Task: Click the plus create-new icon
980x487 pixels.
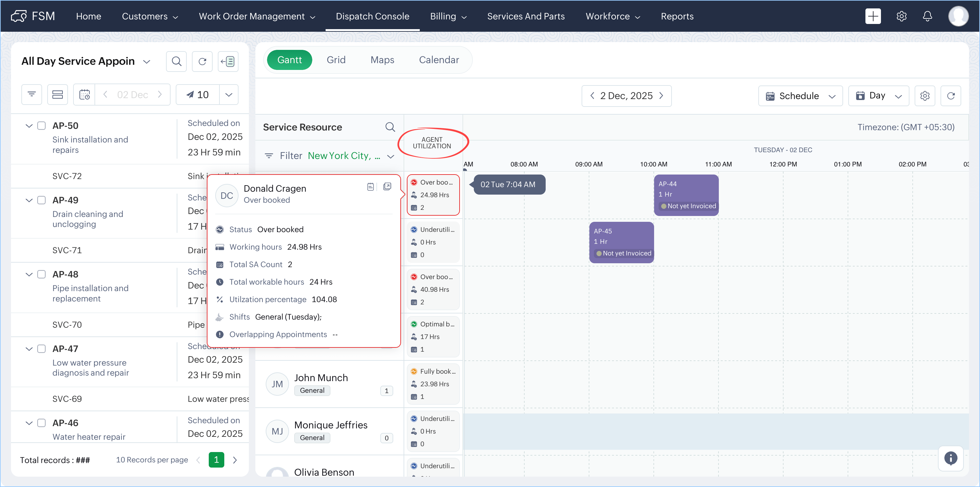Action: click(873, 16)
